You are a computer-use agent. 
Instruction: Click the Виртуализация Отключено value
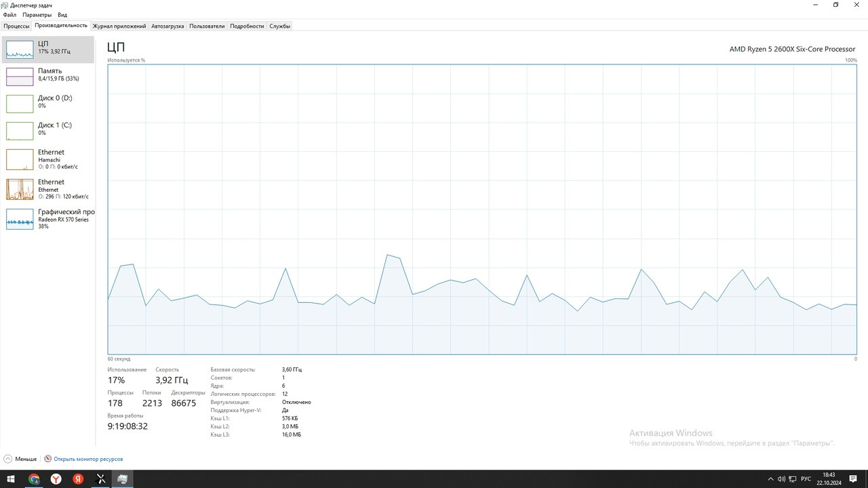296,402
